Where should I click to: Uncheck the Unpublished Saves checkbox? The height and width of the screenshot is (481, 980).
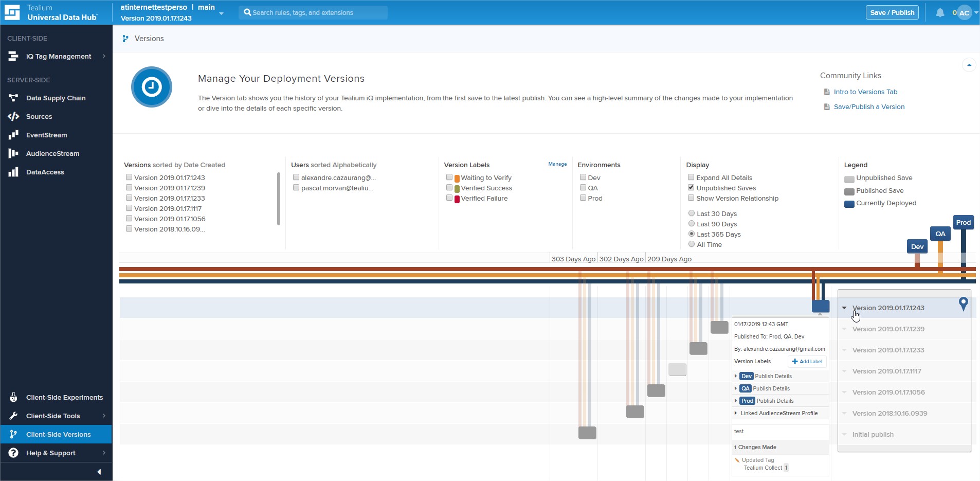click(x=691, y=188)
